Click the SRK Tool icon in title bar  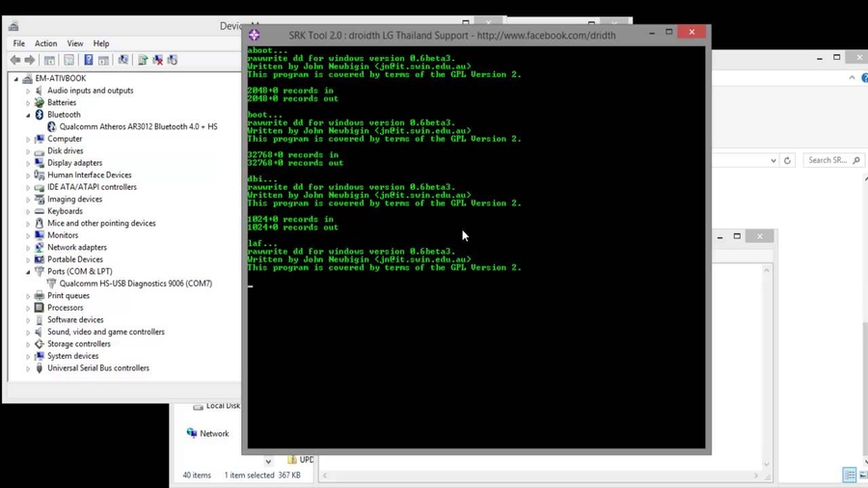(x=255, y=35)
